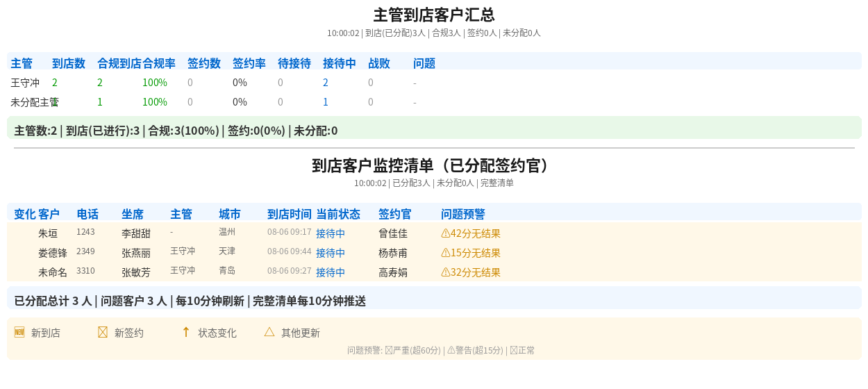Open 接待中 status in 娄德锋's row

pyautogui.click(x=331, y=253)
